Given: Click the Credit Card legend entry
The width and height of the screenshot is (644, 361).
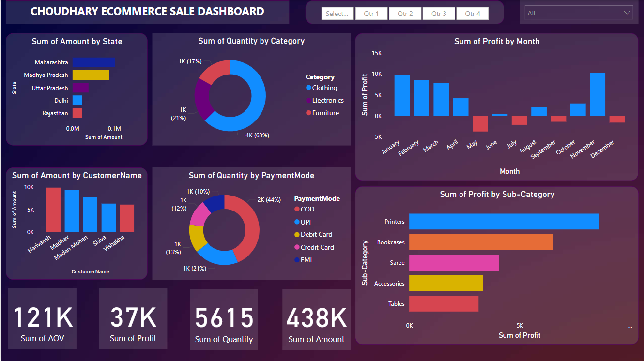Looking at the screenshot, I should tap(315, 247).
